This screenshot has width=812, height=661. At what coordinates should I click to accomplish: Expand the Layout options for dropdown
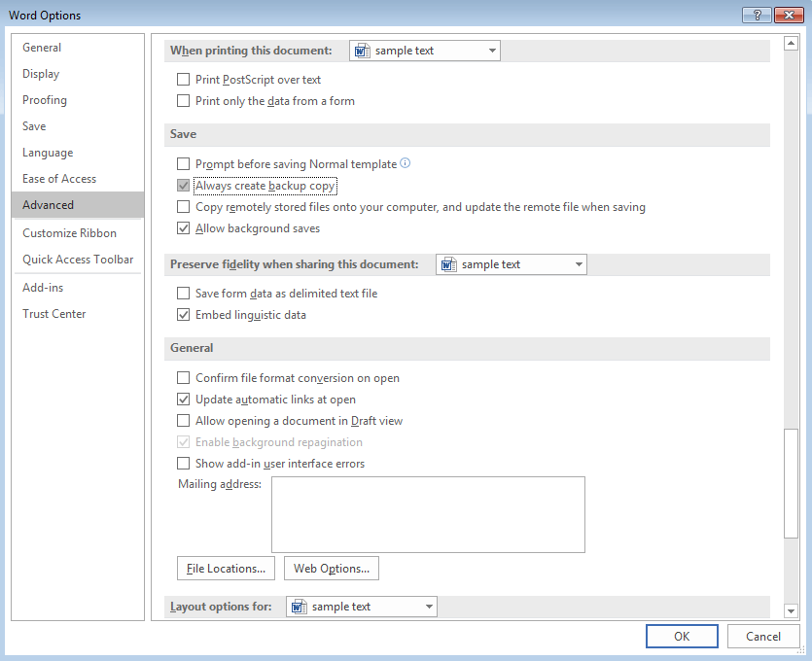(429, 607)
